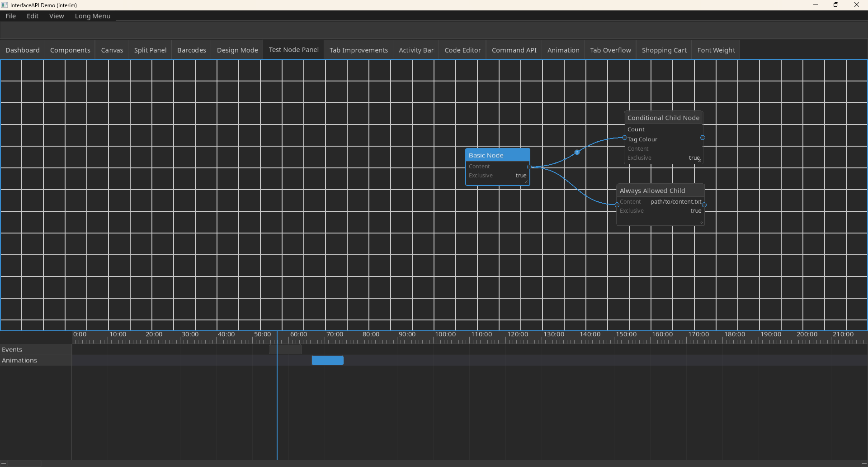Select the blue clip on Animations track
This screenshot has width=868, height=467.
(328, 360)
